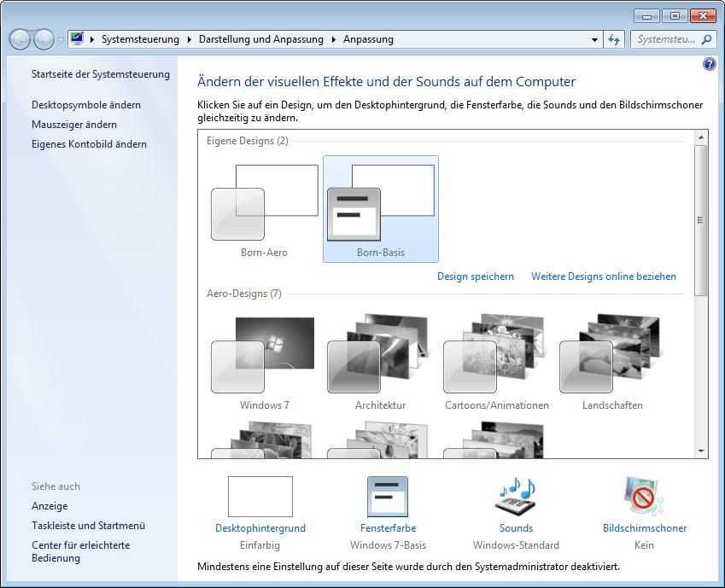Screen dimensions: 725x588
Task: Click the Sounds label link
Action: point(516,528)
